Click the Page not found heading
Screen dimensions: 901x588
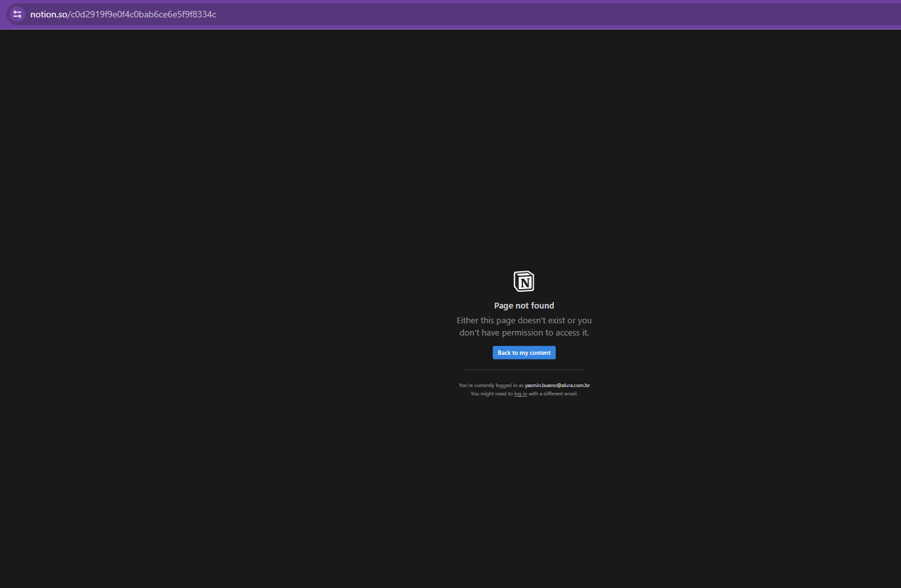[x=524, y=306]
